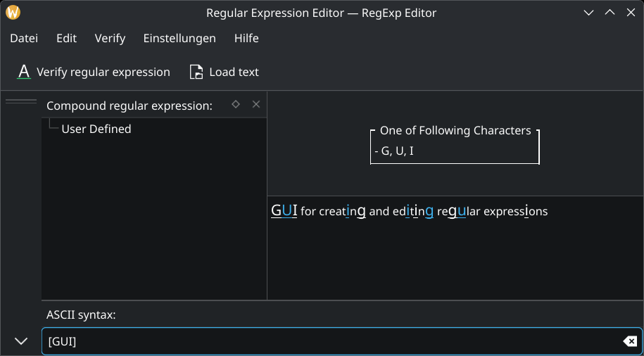Maximize the RegExp Editor window

(x=610, y=13)
